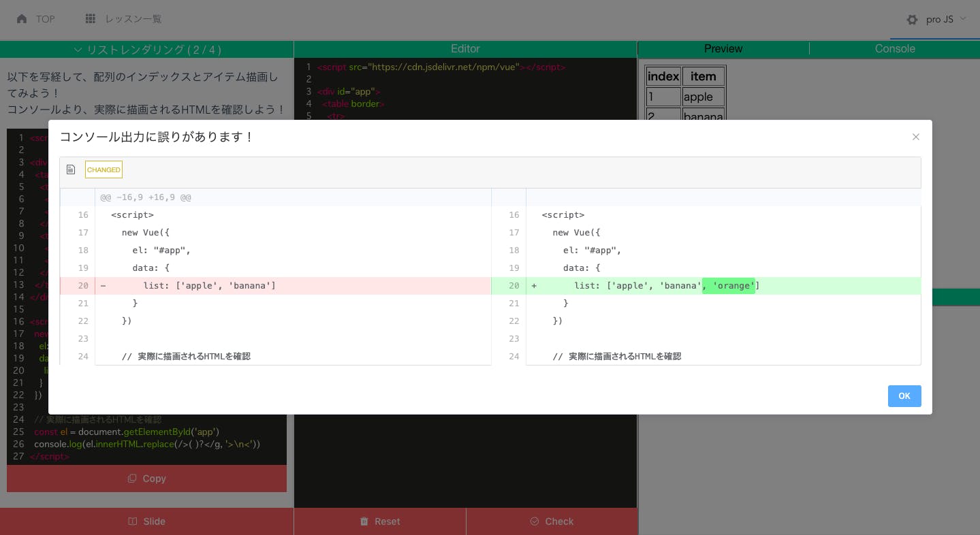Click the diff hunk header @@ -16,9 +16,9 @@
Screen dimensions: 980x535
[x=146, y=197]
